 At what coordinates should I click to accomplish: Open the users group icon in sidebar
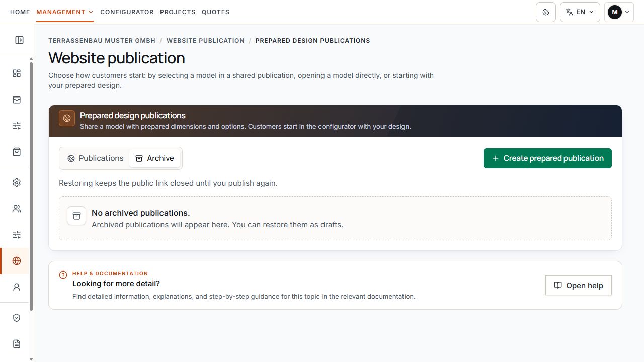pos(17,209)
